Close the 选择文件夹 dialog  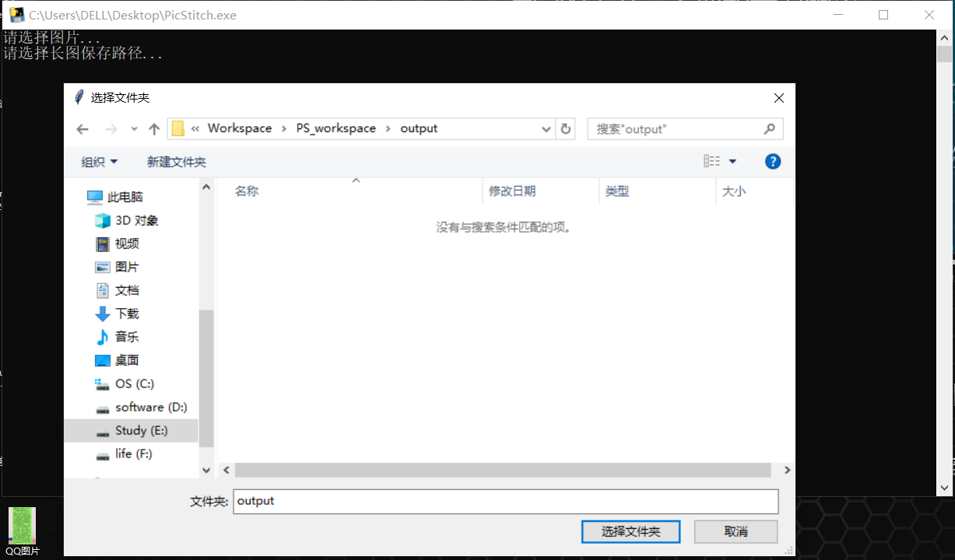(778, 98)
